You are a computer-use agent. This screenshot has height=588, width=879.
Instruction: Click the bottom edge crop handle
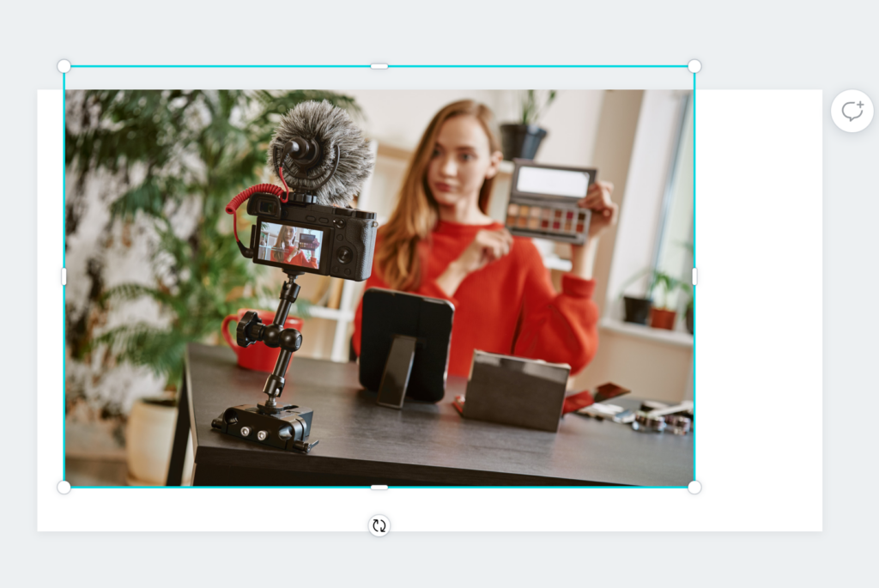click(379, 487)
